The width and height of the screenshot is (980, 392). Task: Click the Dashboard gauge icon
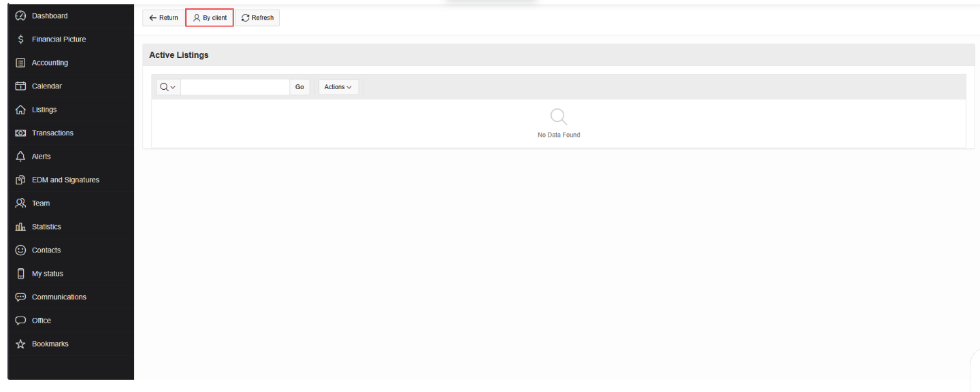(20, 16)
